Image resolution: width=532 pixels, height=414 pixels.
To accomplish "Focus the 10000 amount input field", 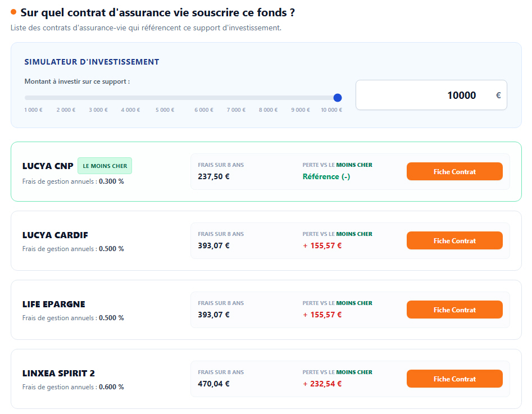I will (x=431, y=95).
